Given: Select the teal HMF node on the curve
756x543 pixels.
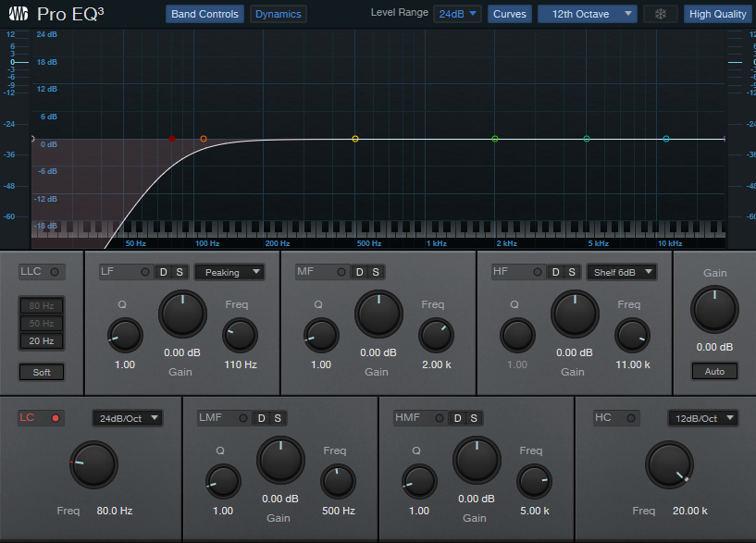Looking at the screenshot, I should point(587,139).
